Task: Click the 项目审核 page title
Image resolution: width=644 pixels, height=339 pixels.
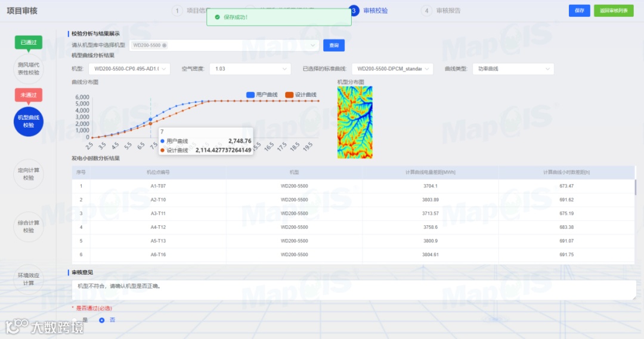Action: (x=22, y=11)
